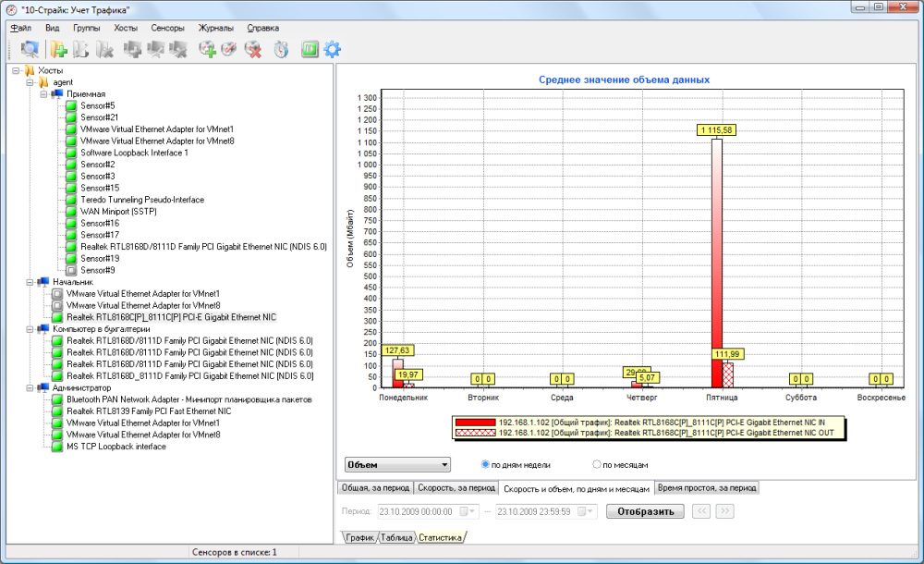Click the edit host toolbar icon
924x564 pixels.
(x=155, y=50)
